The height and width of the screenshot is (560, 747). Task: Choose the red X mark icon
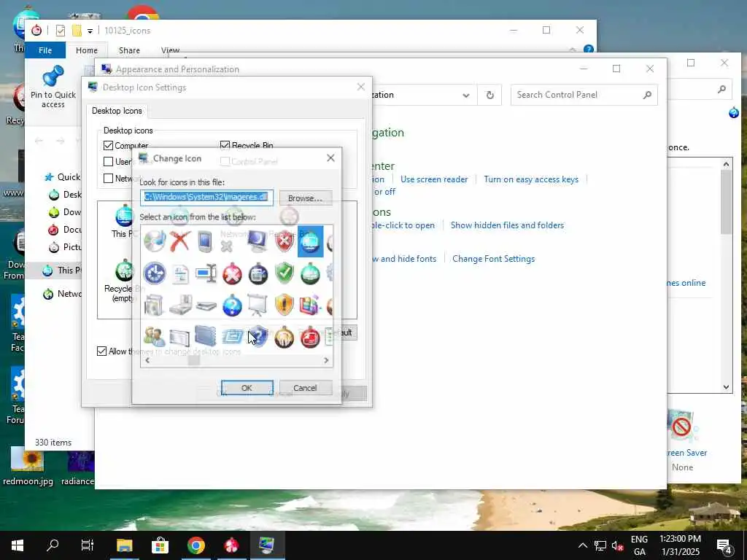click(x=180, y=241)
